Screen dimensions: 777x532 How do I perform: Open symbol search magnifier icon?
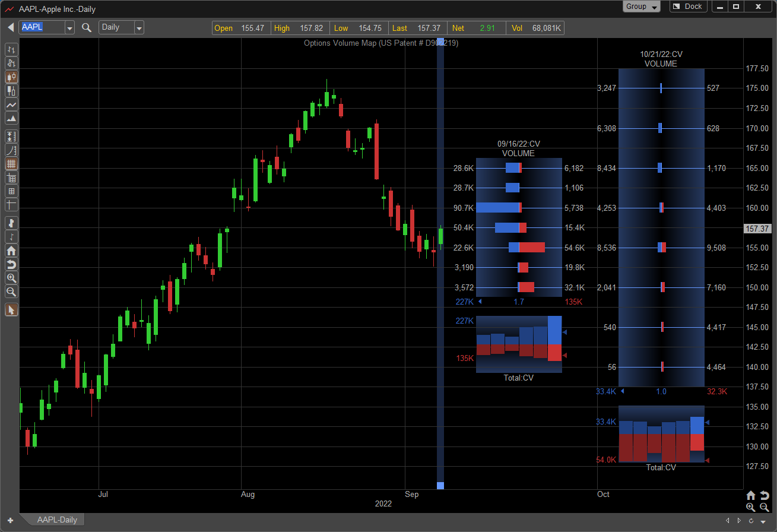[87, 27]
